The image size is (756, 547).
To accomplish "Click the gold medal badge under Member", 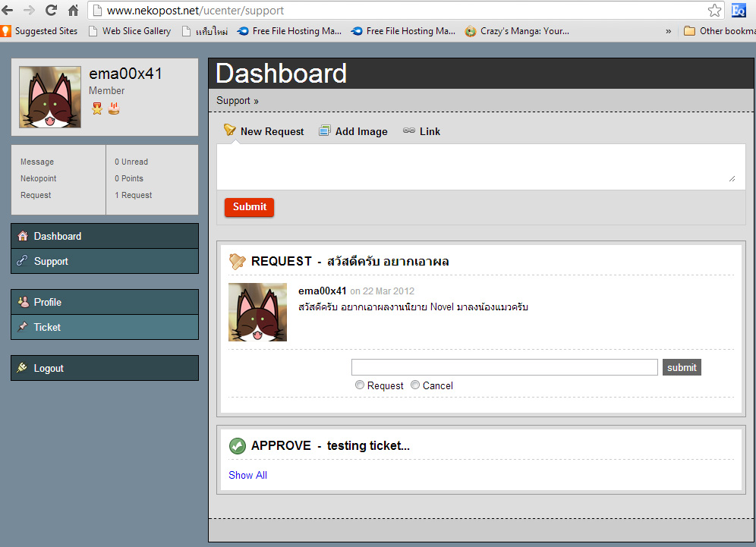I will 97,108.
